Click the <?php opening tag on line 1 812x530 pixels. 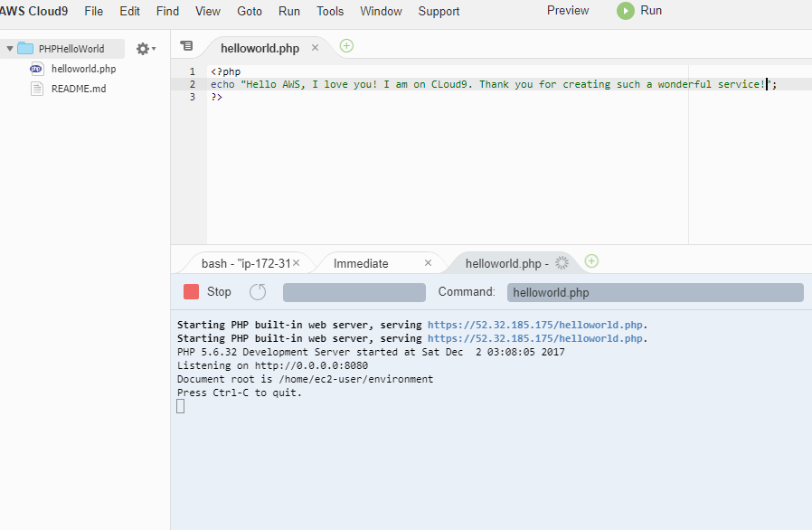tap(226, 71)
